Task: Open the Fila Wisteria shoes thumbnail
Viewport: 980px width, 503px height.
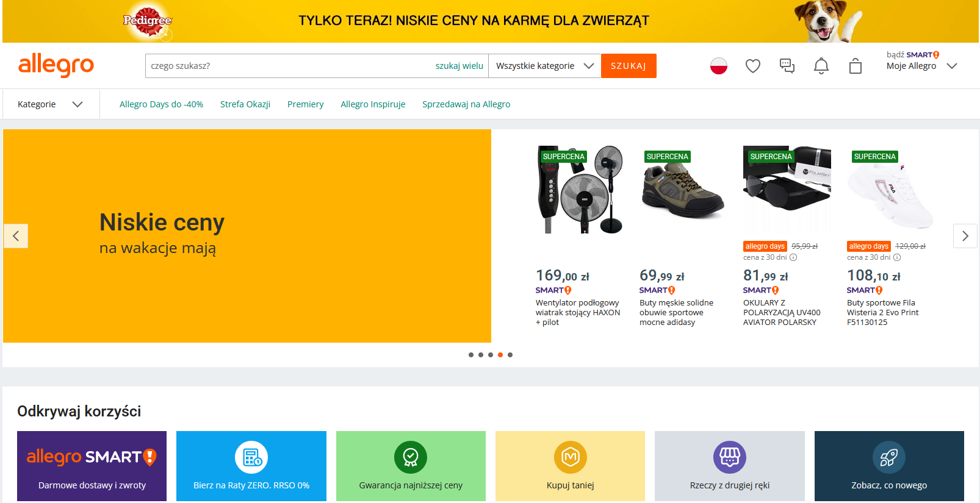Action: (x=891, y=190)
